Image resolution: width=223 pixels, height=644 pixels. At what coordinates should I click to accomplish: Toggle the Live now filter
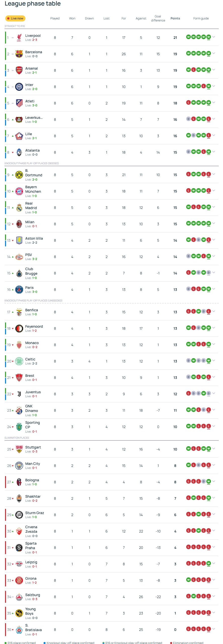(15, 18)
